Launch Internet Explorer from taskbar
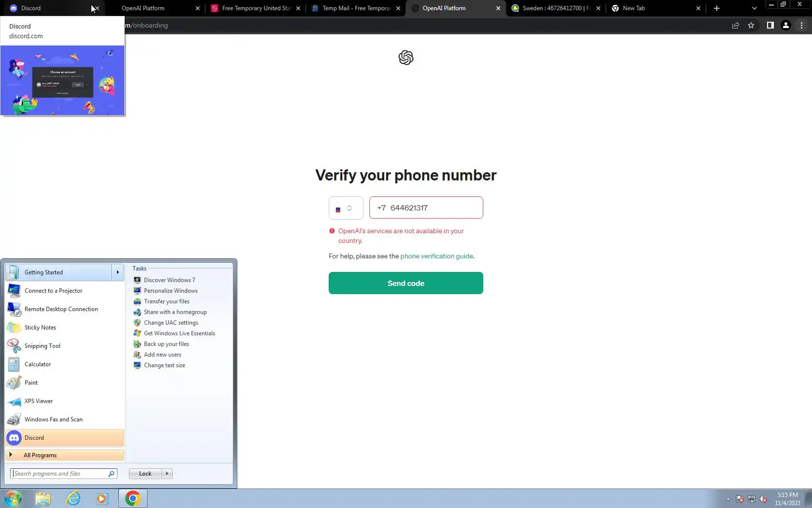Image resolution: width=812 pixels, height=508 pixels. point(73,498)
